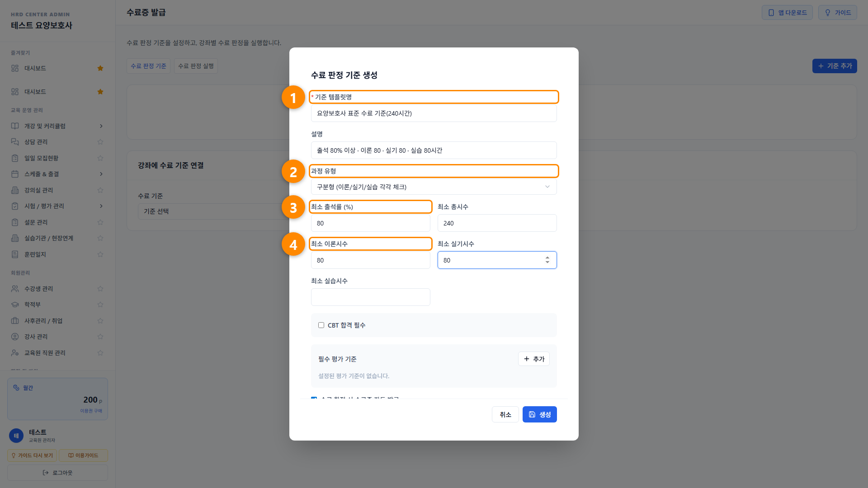868x488 pixels.
Task: Click the 이용권 구매 link
Action: click(91, 411)
